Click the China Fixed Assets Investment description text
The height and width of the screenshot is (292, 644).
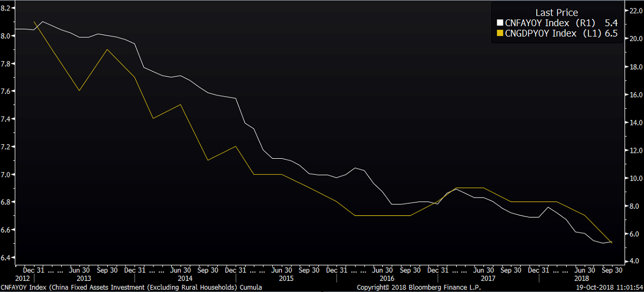coord(132,287)
